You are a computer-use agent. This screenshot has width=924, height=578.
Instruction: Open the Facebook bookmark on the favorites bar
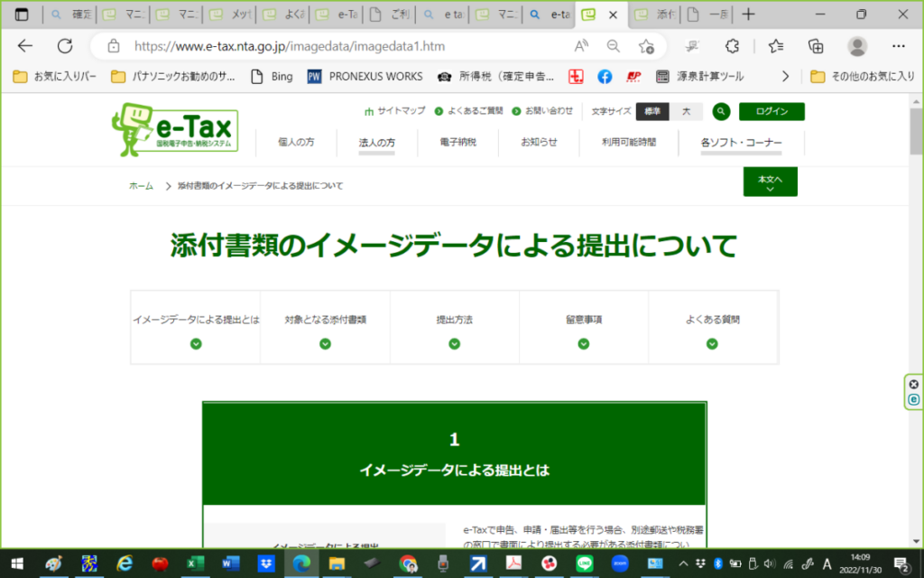(x=605, y=77)
